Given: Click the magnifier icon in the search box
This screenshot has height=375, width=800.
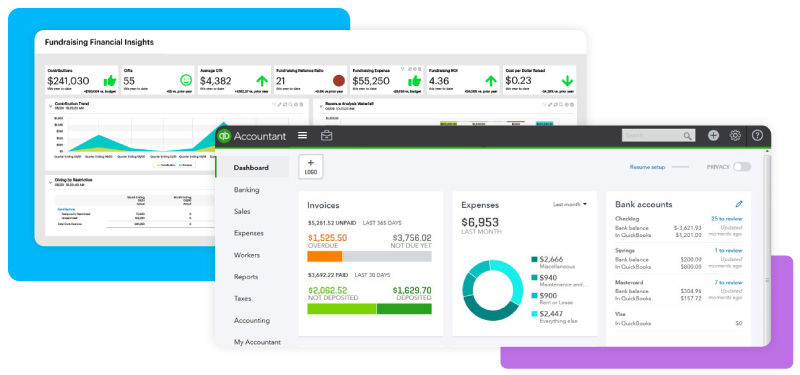Looking at the screenshot, I should 688,136.
